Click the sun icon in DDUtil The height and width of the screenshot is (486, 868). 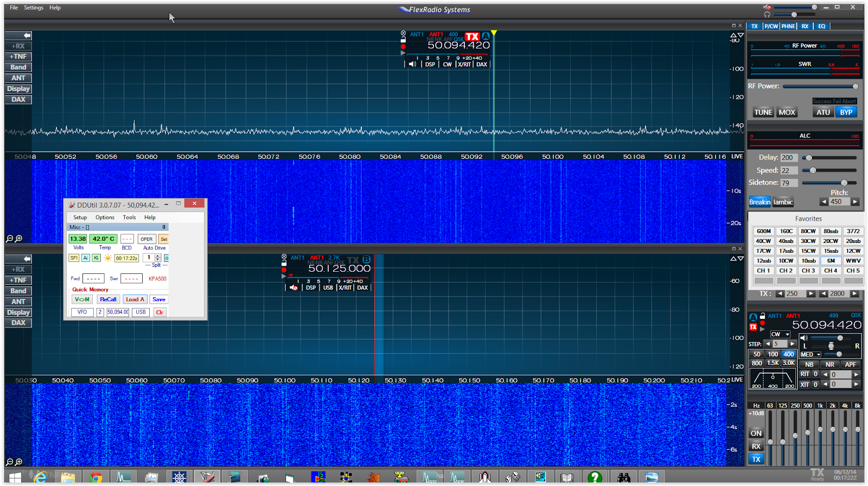107,258
